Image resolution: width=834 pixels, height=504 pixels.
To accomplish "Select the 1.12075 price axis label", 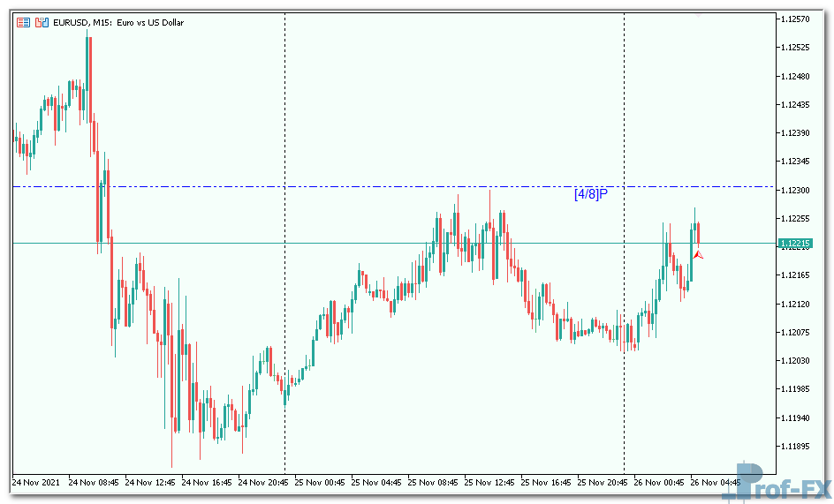I will (x=798, y=332).
